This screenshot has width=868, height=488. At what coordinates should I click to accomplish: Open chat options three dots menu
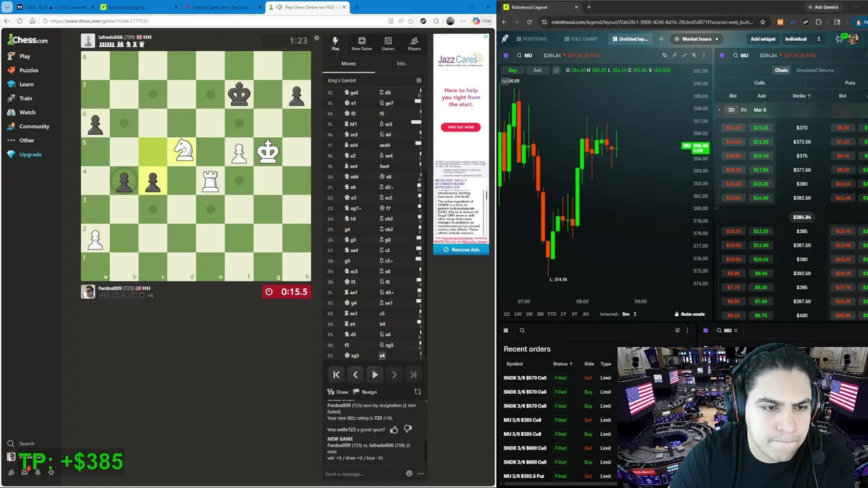(x=420, y=474)
